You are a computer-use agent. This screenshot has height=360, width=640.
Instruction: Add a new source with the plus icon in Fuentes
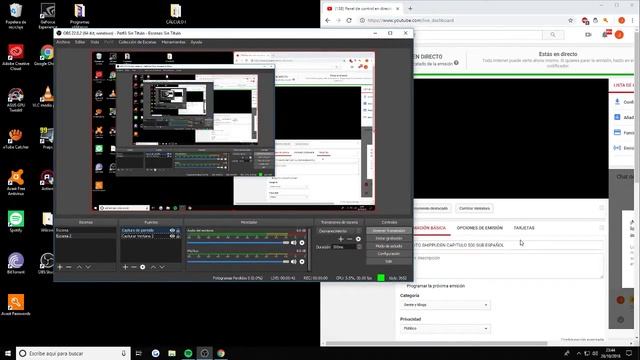125,267
